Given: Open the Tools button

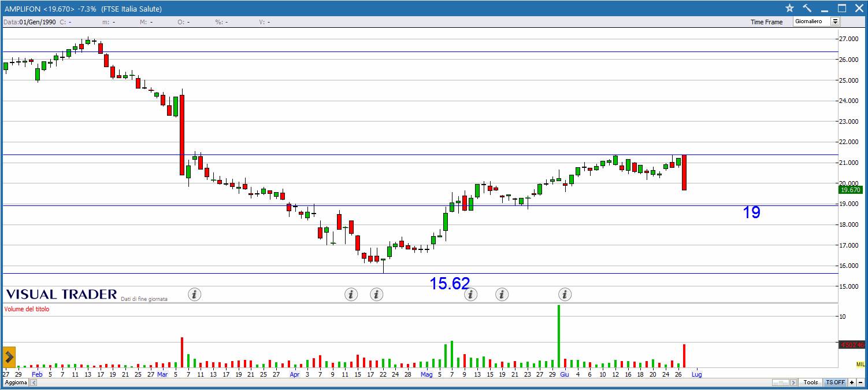Looking at the screenshot, I should click(811, 382).
